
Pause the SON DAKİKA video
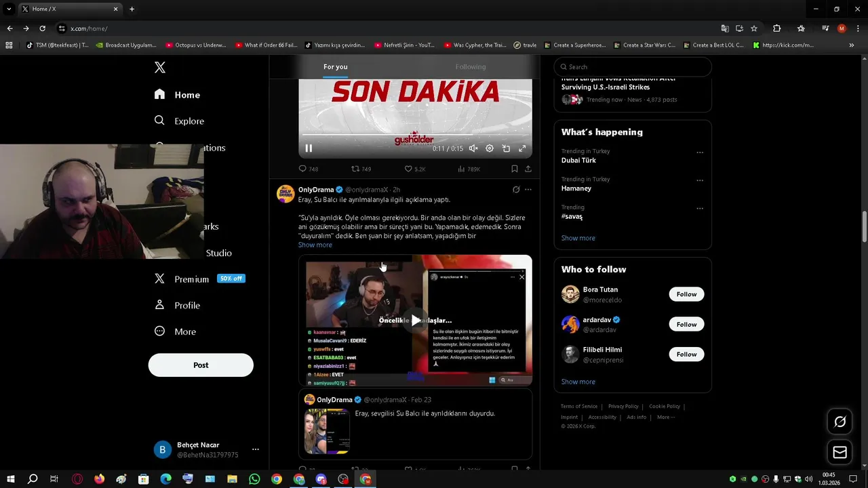pyautogui.click(x=309, y=148)
